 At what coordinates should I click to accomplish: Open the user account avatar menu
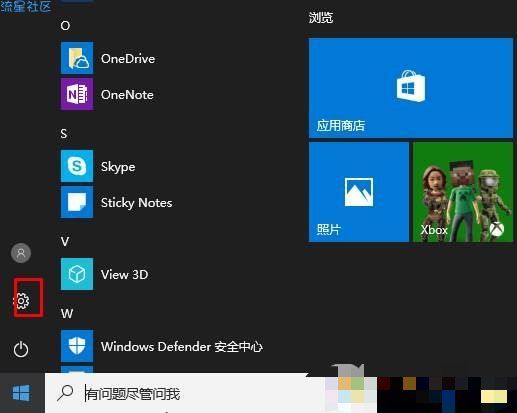[21, 253]
